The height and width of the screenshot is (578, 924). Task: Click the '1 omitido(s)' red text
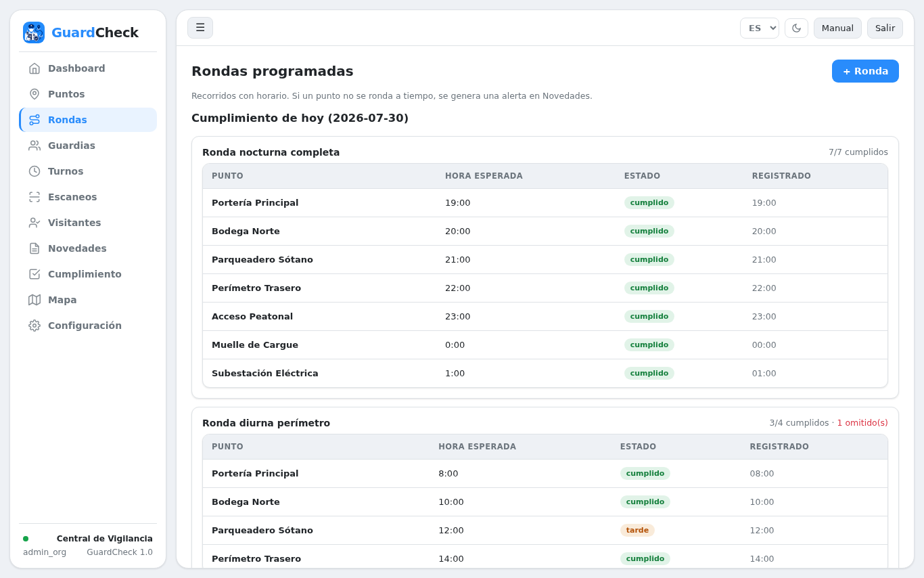click(x=862, y=423)
